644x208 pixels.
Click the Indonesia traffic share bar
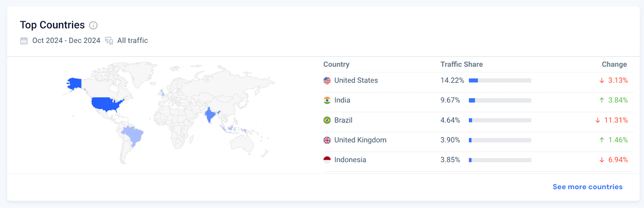pos(500,160)
